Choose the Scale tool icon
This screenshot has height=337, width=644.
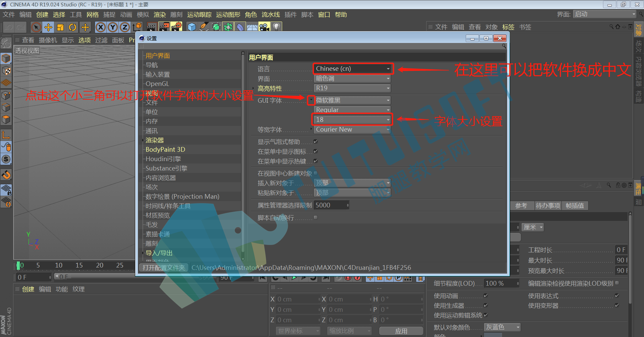point(60,27)
